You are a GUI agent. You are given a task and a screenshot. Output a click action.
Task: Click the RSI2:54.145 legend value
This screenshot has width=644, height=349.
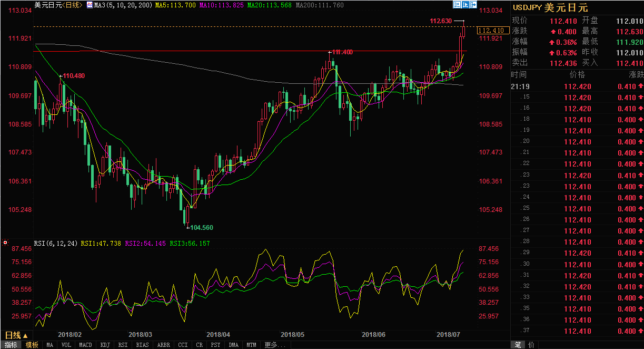coord(145,243)
